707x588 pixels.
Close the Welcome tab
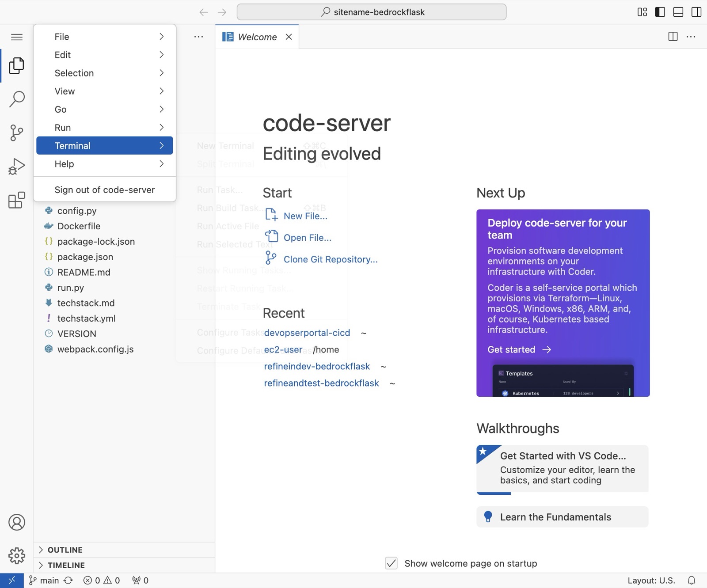pyautogui.click(x=289, y=37)
